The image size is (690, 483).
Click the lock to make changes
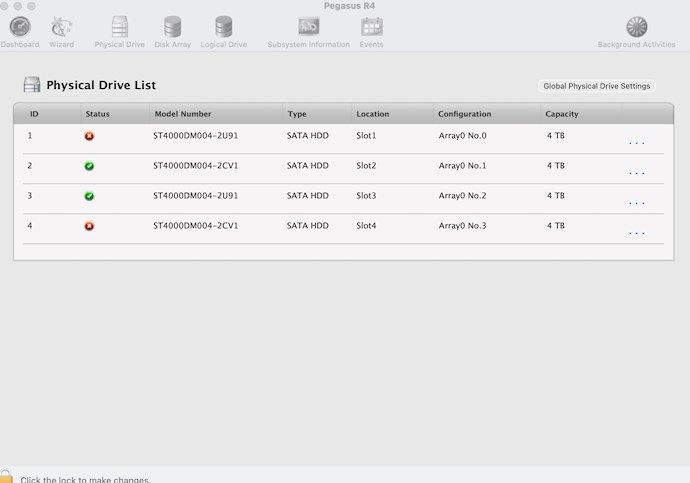pyautogui.click(x=7, y=477)
